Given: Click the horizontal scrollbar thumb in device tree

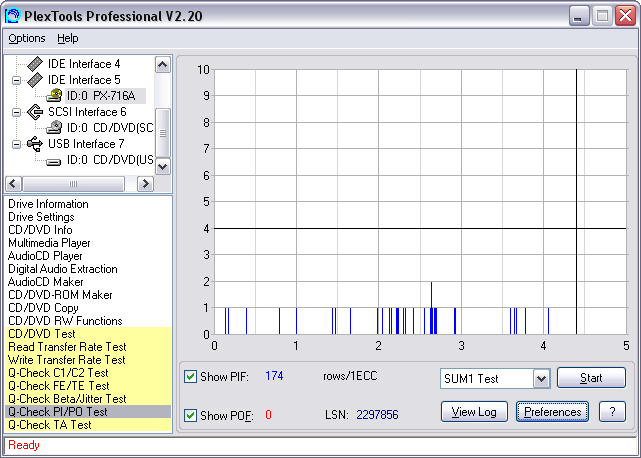Looking at the screenshot, I should (x=73, y=184).
